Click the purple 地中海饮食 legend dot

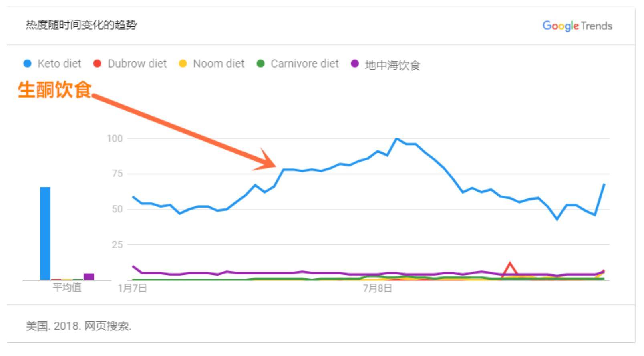[354, 64]
